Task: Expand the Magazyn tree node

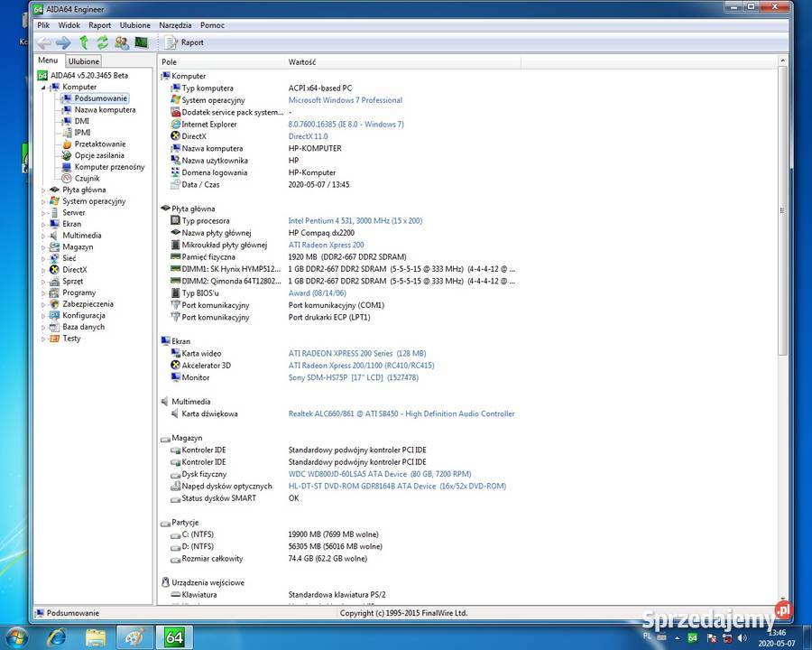Action: click(43, 247)
